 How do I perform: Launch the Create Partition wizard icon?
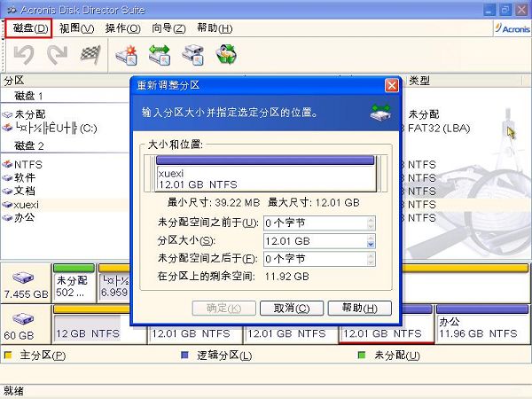pyautogui.click(x=127, y=55)
